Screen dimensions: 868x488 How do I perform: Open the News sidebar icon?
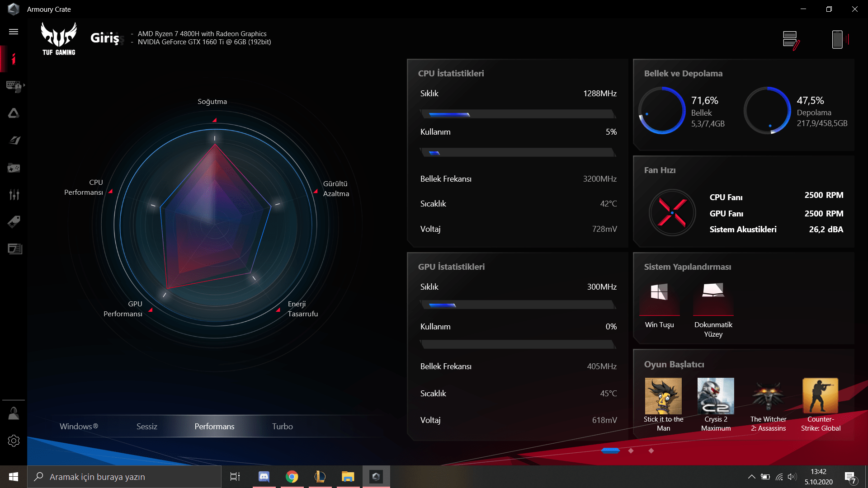(14, 249)
